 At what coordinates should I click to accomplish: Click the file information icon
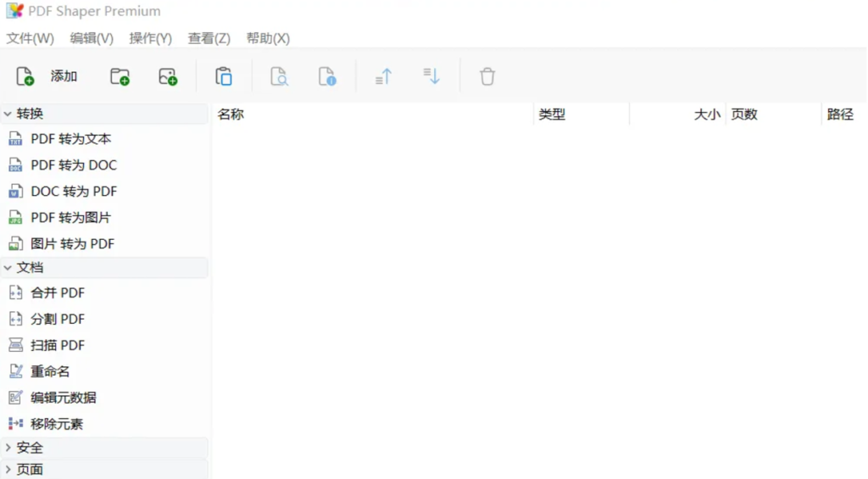tap(327, 76)
